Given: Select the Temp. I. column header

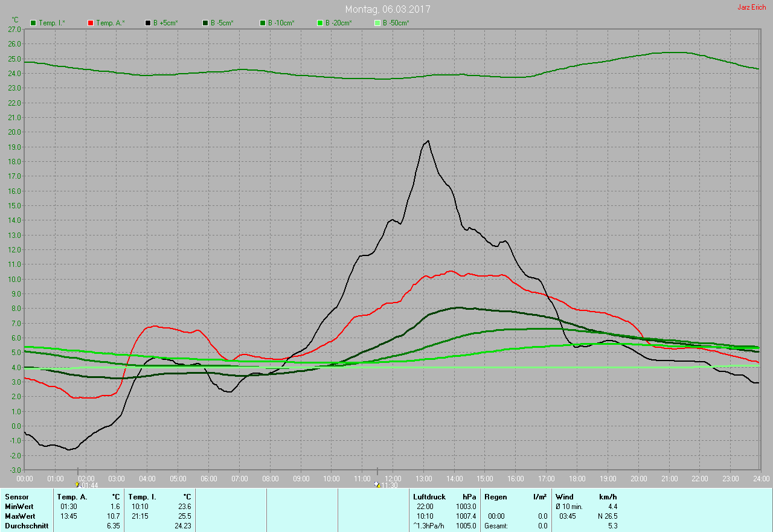Looking at the screenshot, I should [142, 497].
